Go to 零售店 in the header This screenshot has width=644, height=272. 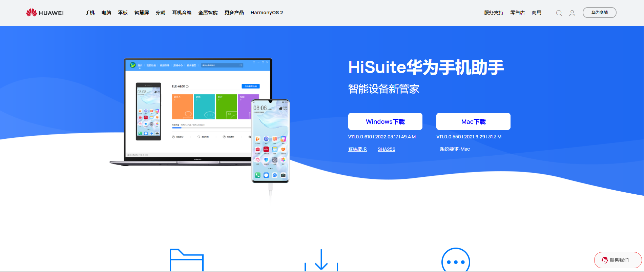518,13
